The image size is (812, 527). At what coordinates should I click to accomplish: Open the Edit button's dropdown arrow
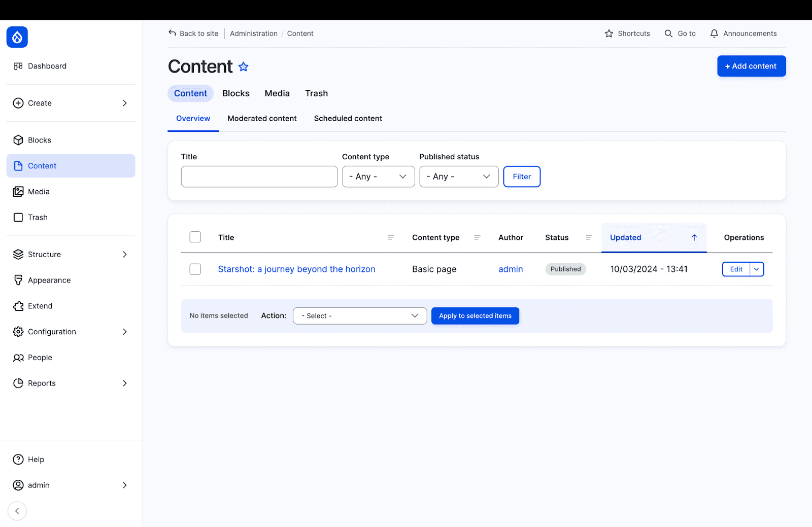click(757, 269)
